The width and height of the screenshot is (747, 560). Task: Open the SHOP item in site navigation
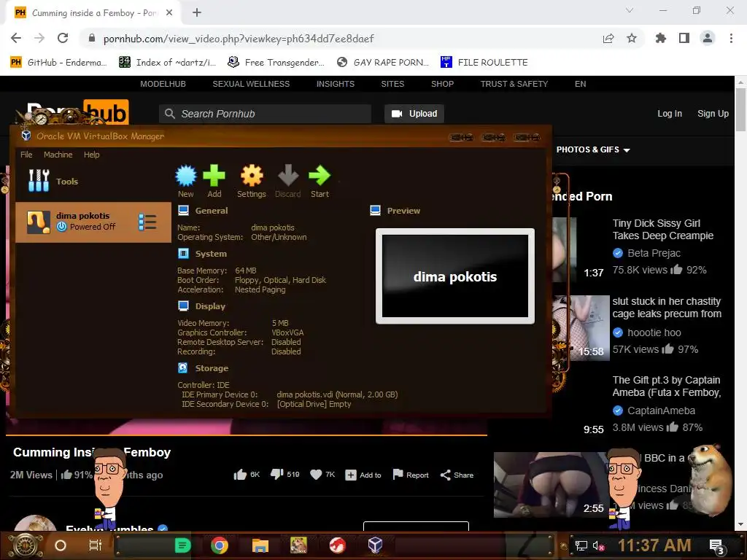click(442, 84)
